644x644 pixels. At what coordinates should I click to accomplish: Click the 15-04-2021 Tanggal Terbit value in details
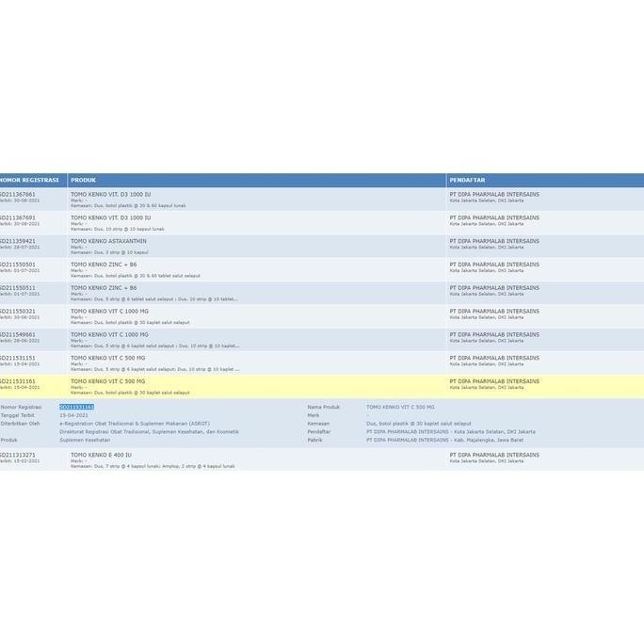click(74, 415)
